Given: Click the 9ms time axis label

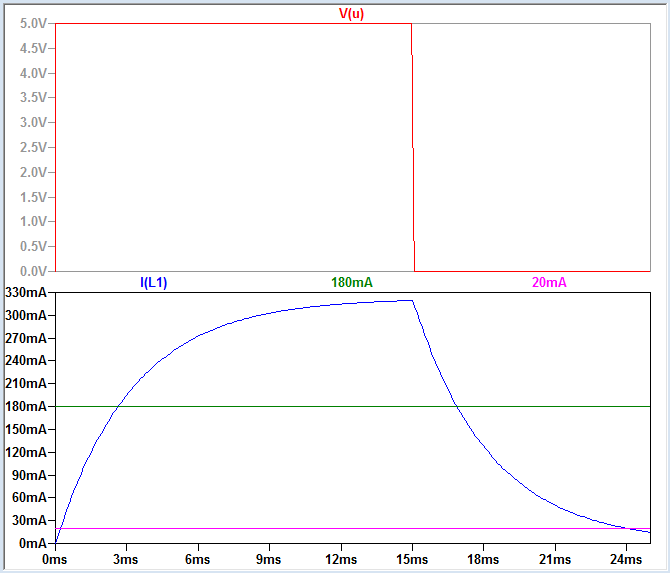Looking at the screenshot, I should click(268, 559).
